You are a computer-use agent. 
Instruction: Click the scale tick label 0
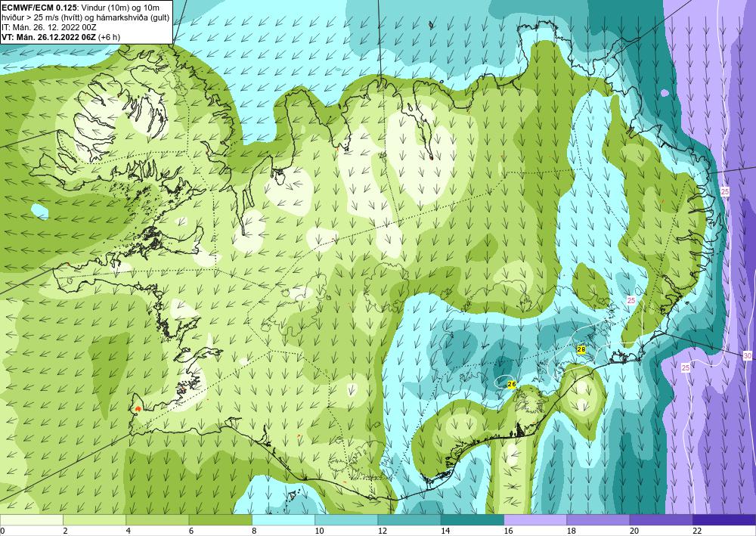(x=2, y=531)
